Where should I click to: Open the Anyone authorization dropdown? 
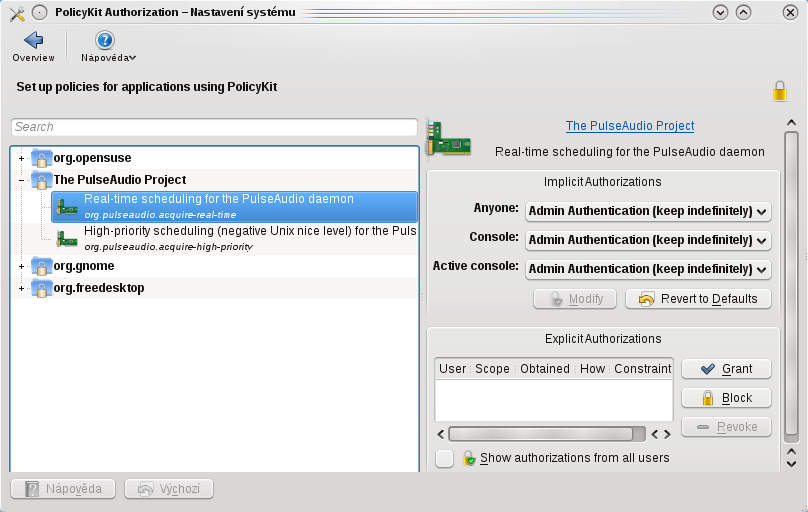tap(648, 211)
